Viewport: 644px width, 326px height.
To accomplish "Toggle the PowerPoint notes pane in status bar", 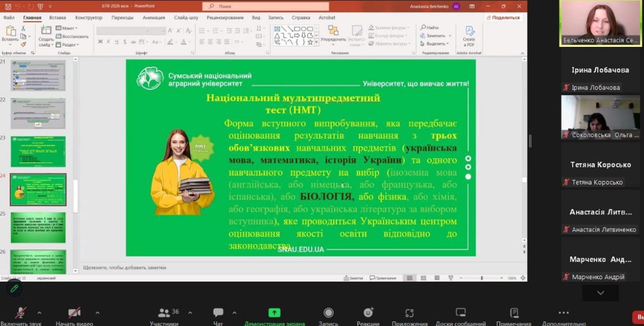I will click(x=353, y=278).
